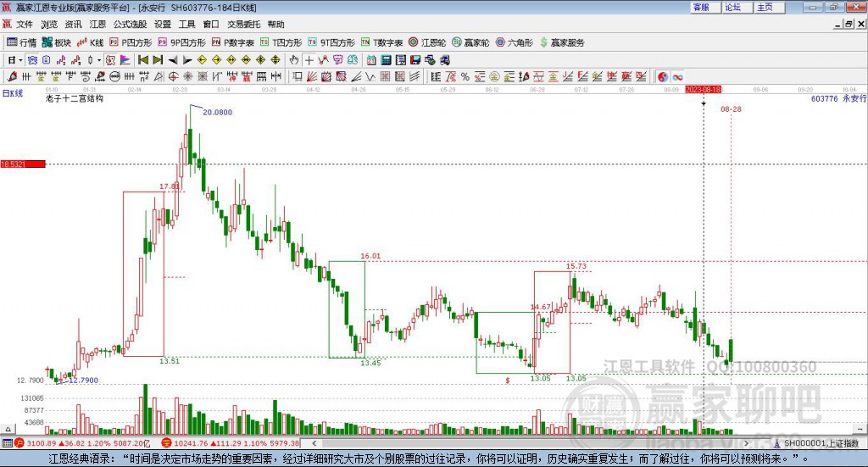The image size is (868, 467).
Task: Toggle the blue knot icon beside period selector
Action: click(32, 60)
